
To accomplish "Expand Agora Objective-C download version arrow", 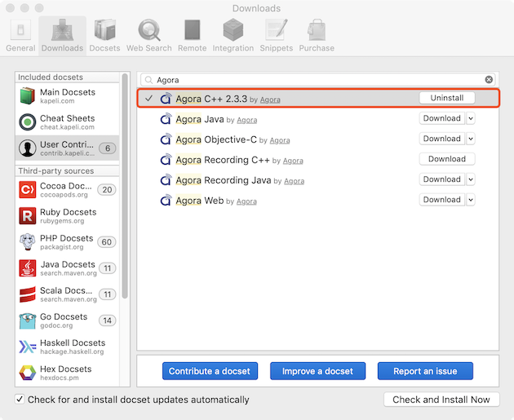I will tap(471, 139).
